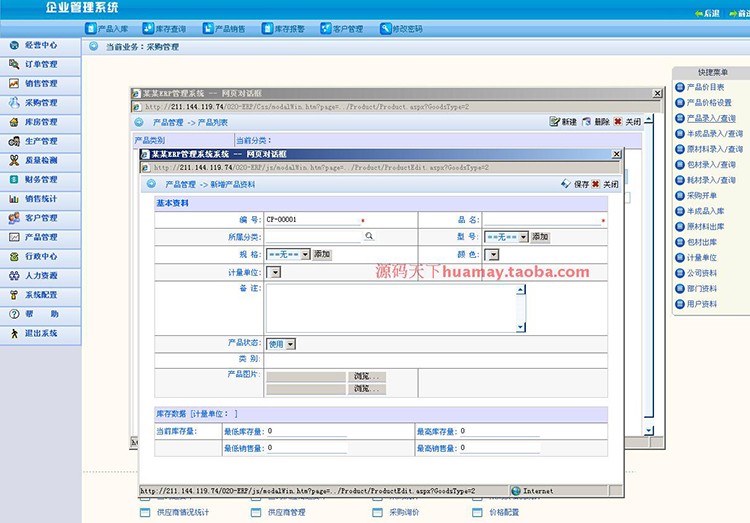Screen dimensions: 750x523
Task: Click 库存报警 in the top toolbar
Action: coord(283,29)
